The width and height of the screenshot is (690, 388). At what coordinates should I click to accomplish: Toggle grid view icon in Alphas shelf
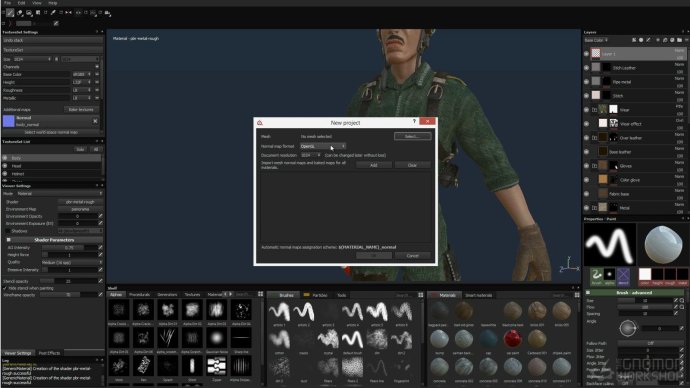tap(261, 294)
